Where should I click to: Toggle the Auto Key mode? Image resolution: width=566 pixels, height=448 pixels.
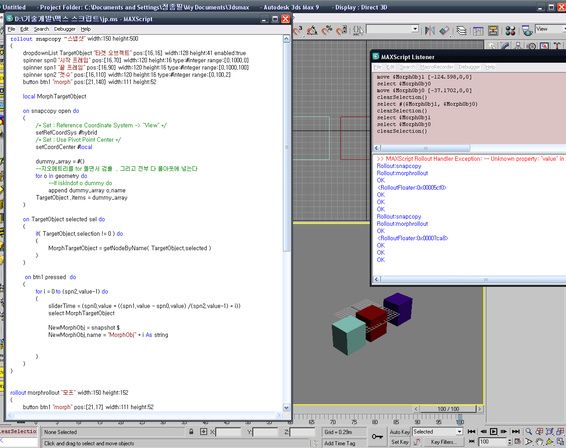400,432
